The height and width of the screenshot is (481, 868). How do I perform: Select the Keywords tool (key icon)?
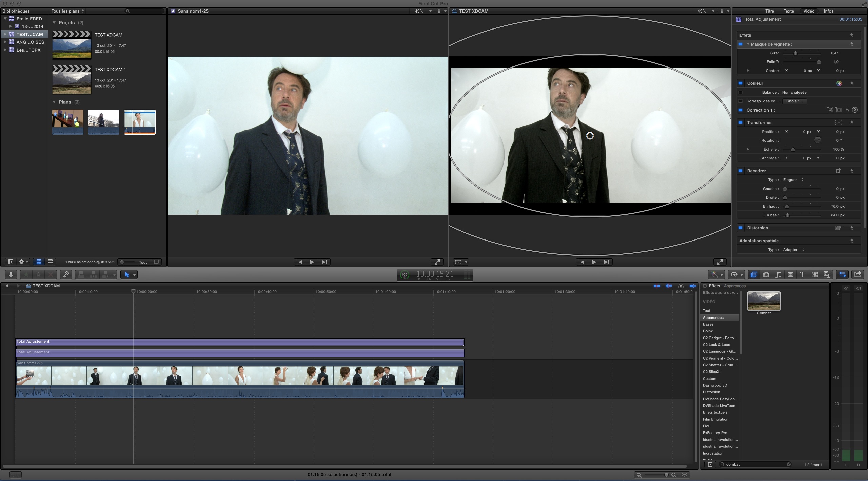(x=66, y=274)
